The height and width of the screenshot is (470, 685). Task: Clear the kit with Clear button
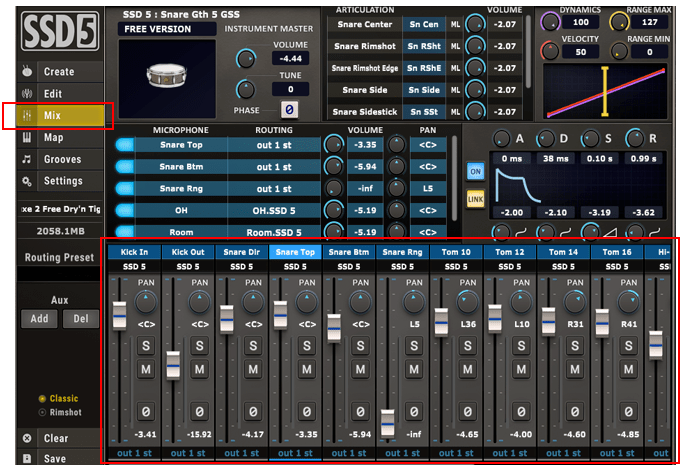(60, 438)
